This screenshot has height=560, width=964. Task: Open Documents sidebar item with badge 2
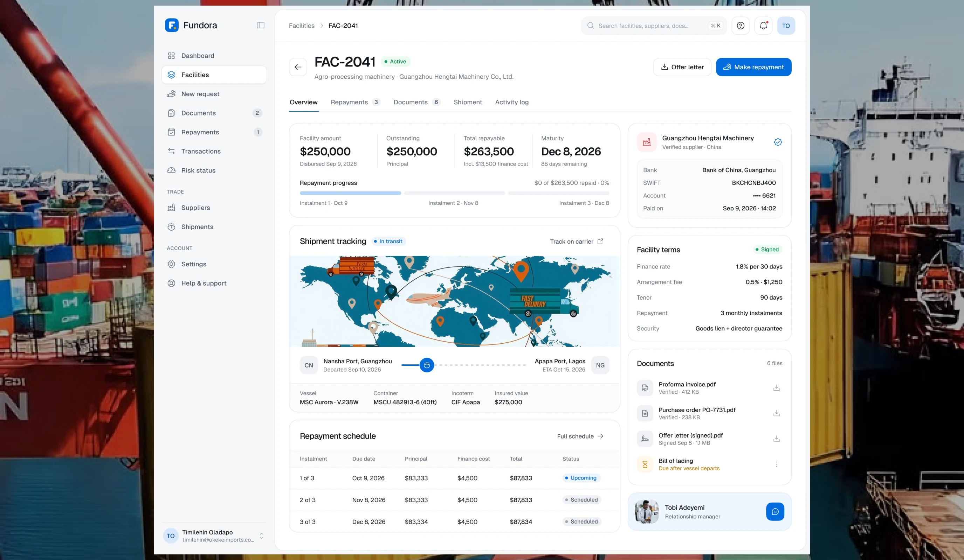[214, 113]
